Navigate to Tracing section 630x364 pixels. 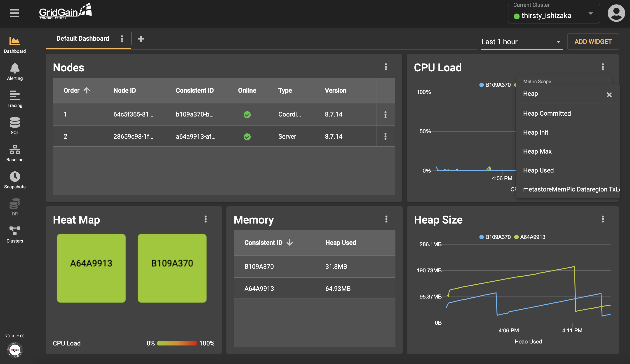click(14, 100)
